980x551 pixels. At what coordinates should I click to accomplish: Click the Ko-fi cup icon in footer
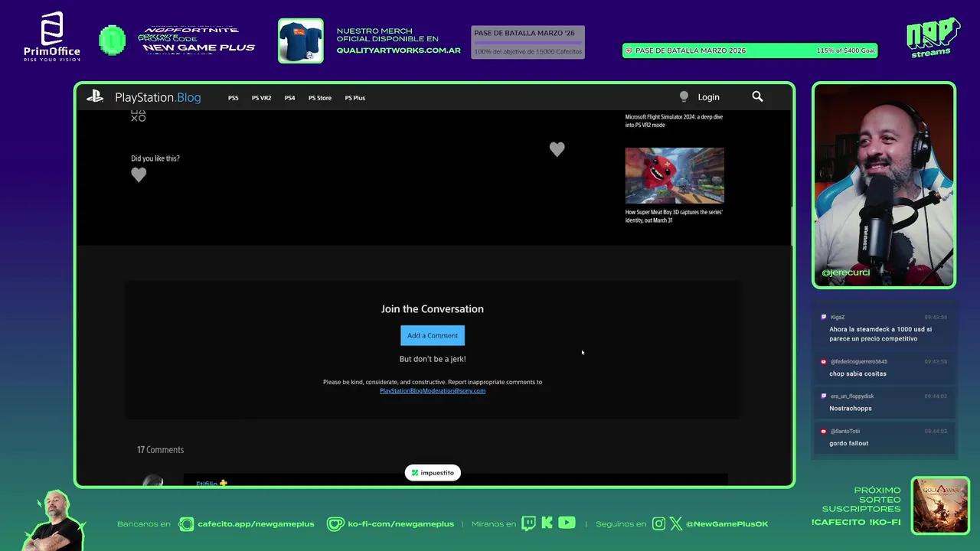pyautogui.click(x=335, y=524)
